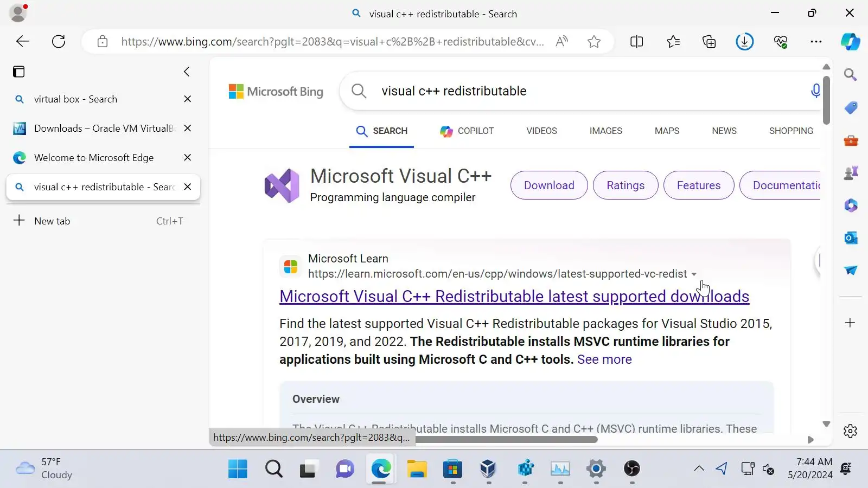View site information lock icon
Image resolution: width=868 pixels, height=488 pixels.
pyautogui.click(x=103, y=41)
